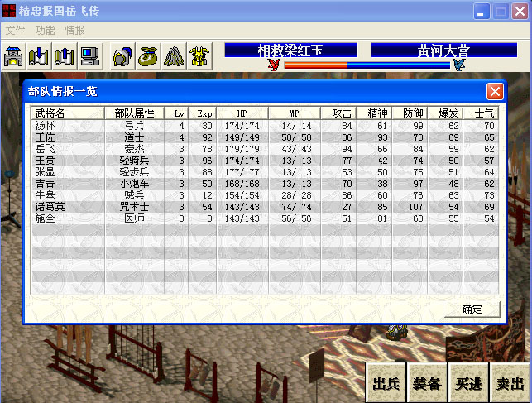Click the green money bag icon
Image resolution: width=532 pixels, height=403 pixels.
coord(148,56)
